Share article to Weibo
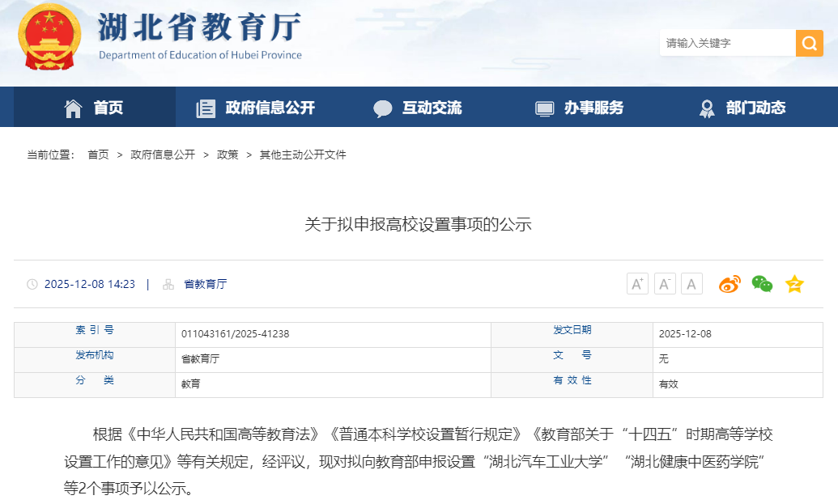This screenshot has width=838, height=504. click(730, 284)
